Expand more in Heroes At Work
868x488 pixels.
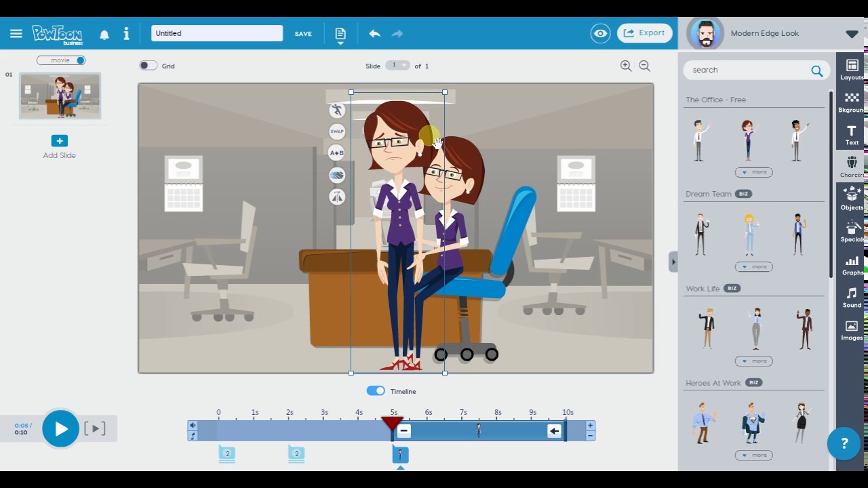coord(753,455)
